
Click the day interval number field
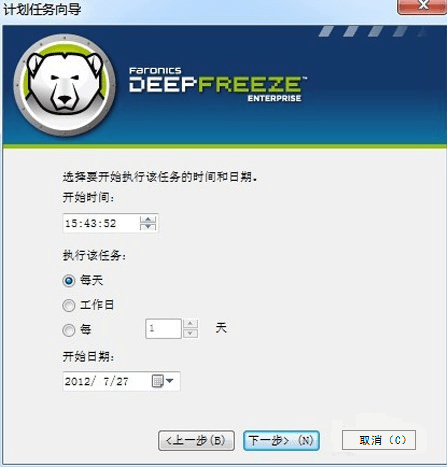coord(163,329)
